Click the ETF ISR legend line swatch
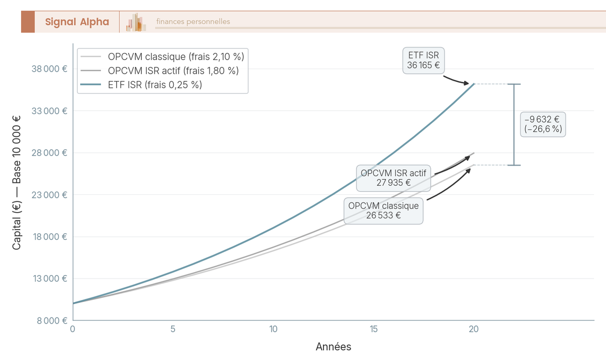Viewport: 606px width, 364px height. pyautogui.click(x=91, y=85)
